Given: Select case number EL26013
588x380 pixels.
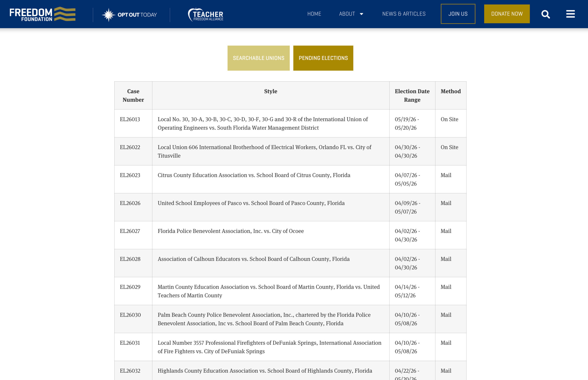Looking at the screenshot, I should click(130, 119).
